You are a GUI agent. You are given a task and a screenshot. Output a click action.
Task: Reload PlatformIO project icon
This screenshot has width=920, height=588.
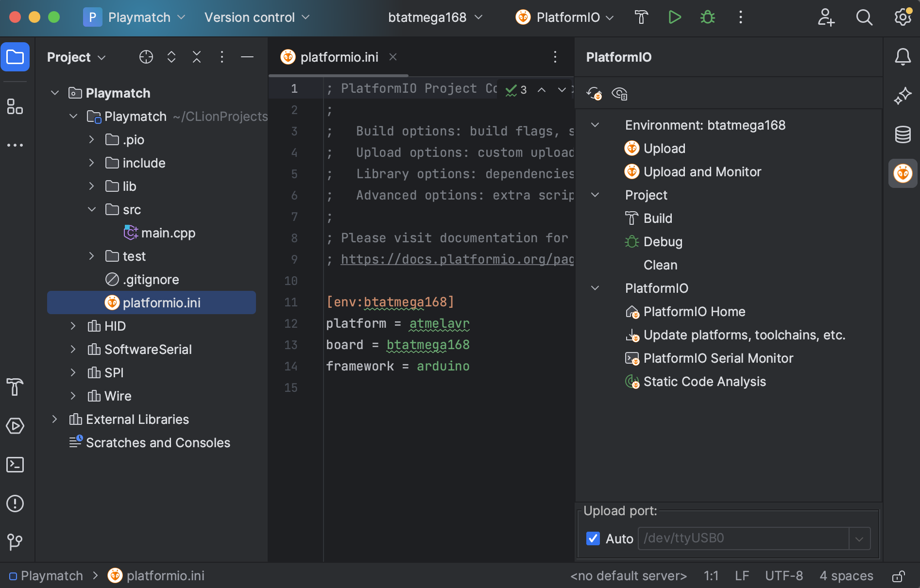594,93
